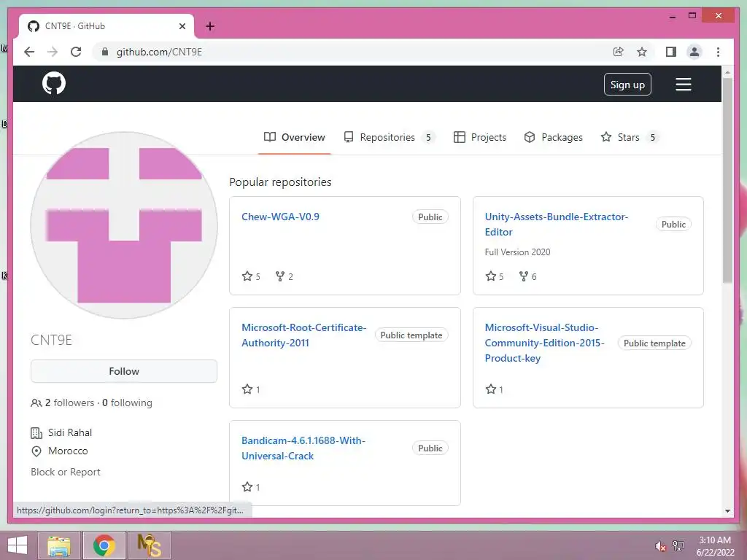Screen dimensions: 747x560
Task: Open a new browser tab
Action: (x=210, y=26)
